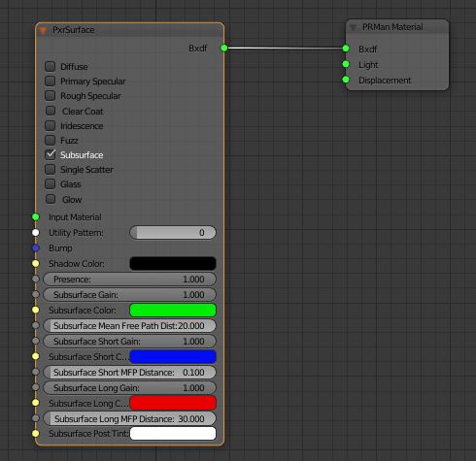Click the Bump blue socket
The height and width of the screenshot is (461, 476).
[36, 248]
